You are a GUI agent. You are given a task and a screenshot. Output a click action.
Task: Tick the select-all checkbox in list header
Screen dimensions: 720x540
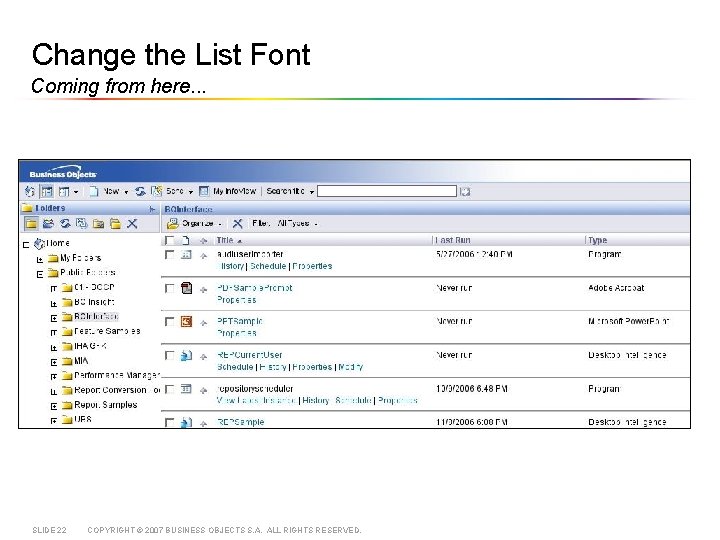pyautogui.click(x=169, y=241)
